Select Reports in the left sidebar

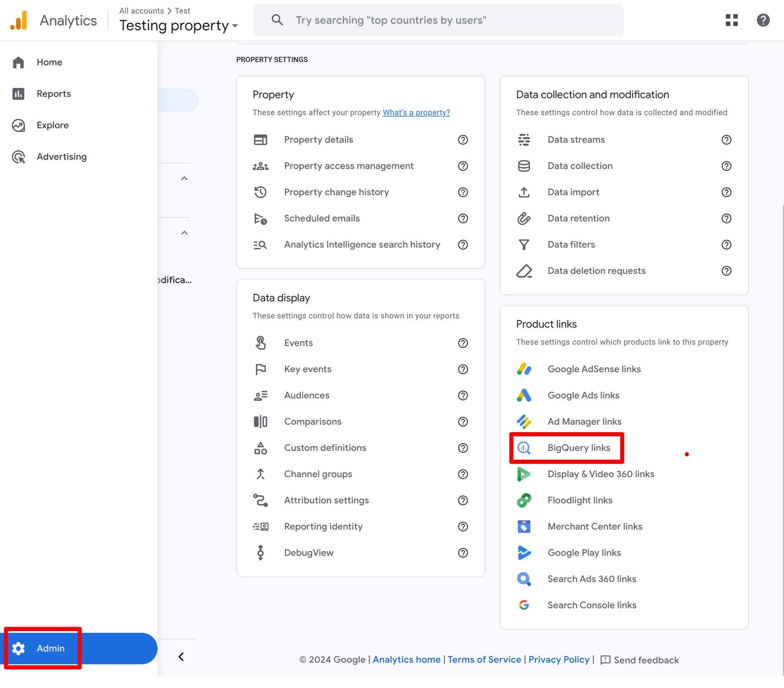pos(54,94)
